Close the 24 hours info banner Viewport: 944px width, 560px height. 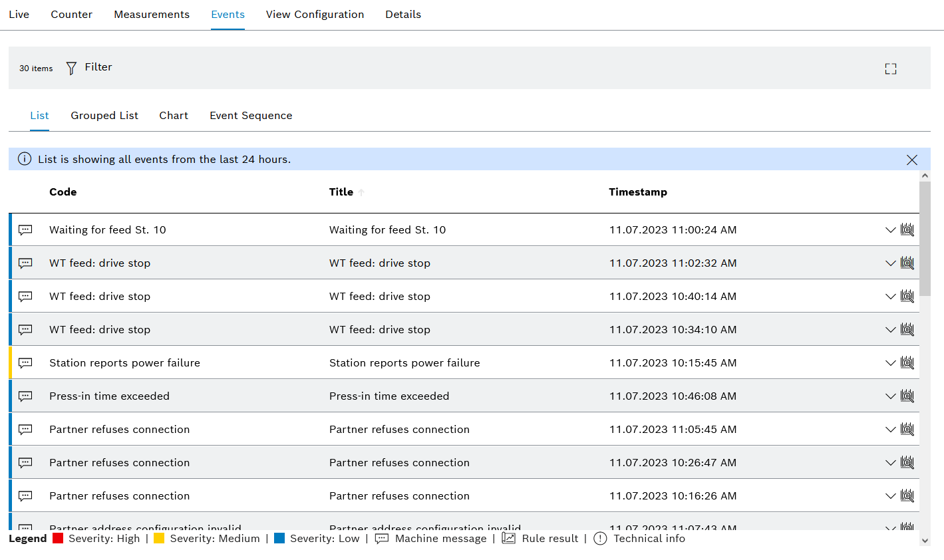point(912,160)
